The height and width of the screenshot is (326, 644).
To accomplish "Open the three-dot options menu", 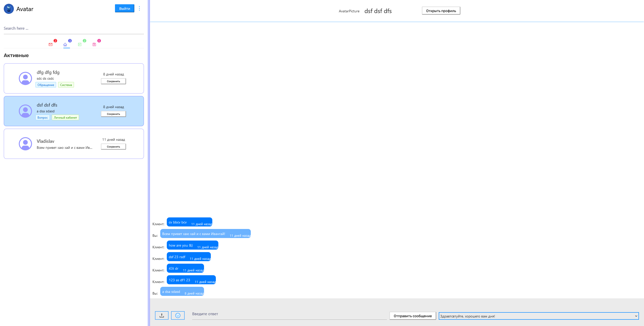I will (x=139, y=8).
